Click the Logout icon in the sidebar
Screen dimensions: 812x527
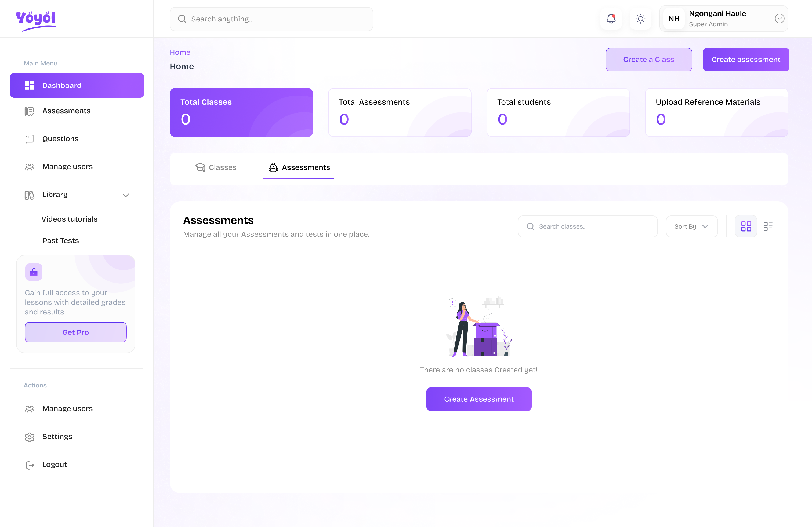[x=29, y=465]
